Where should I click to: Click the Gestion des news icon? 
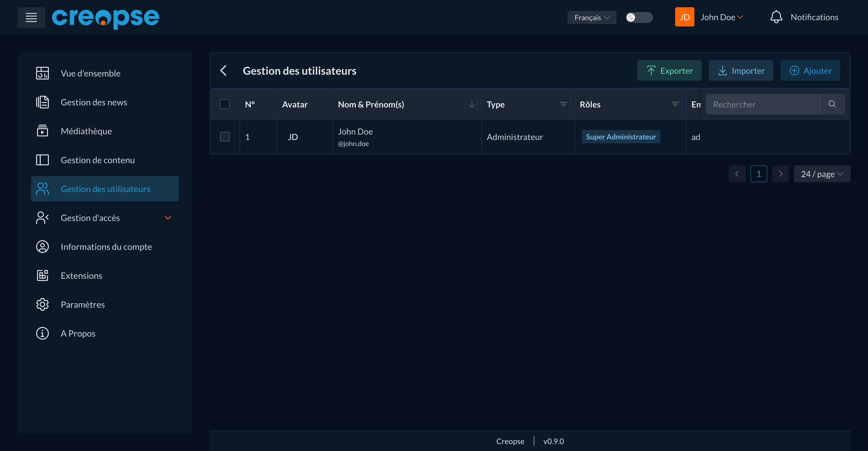42,102
